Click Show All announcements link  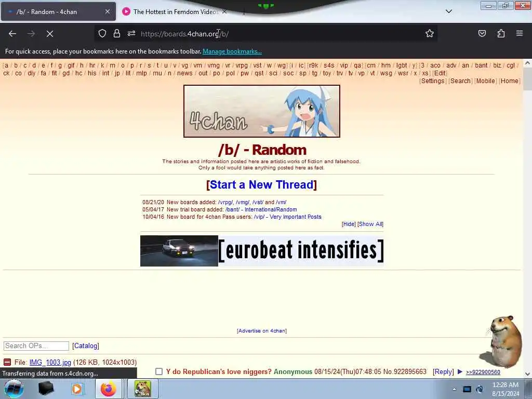(x=370, y=224)
